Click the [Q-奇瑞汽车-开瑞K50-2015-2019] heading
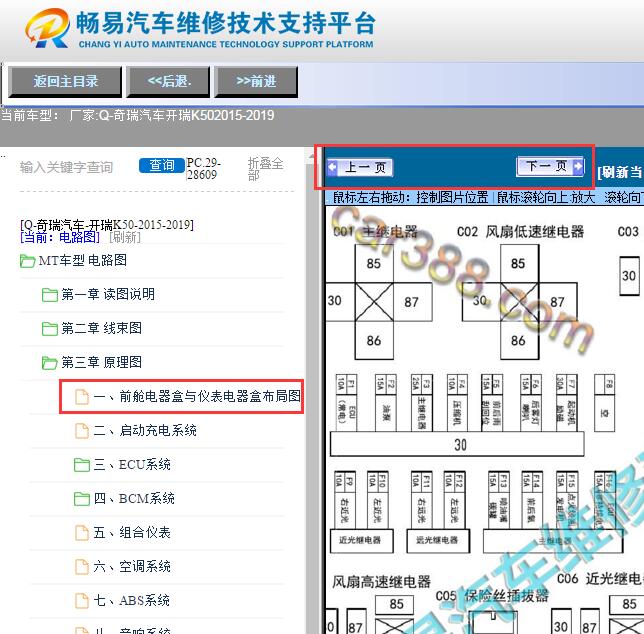644x634 pixels. [107, 225]
